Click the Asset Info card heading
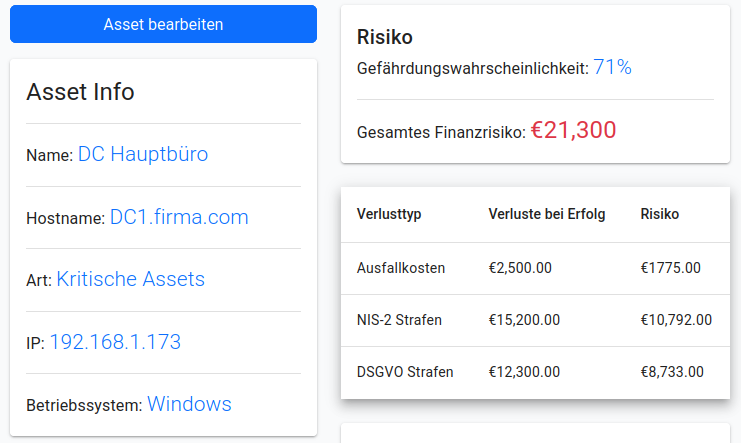The width and height of the screenshot is (741, 443). pyautogui.click(x=80, y=92)
